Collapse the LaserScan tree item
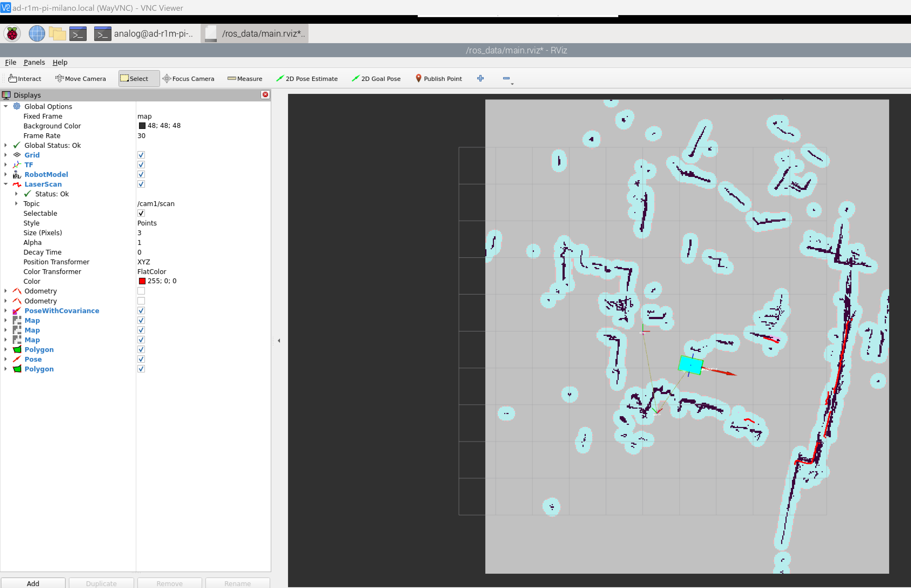Screen dimensions: 911x588 [6, 184]
